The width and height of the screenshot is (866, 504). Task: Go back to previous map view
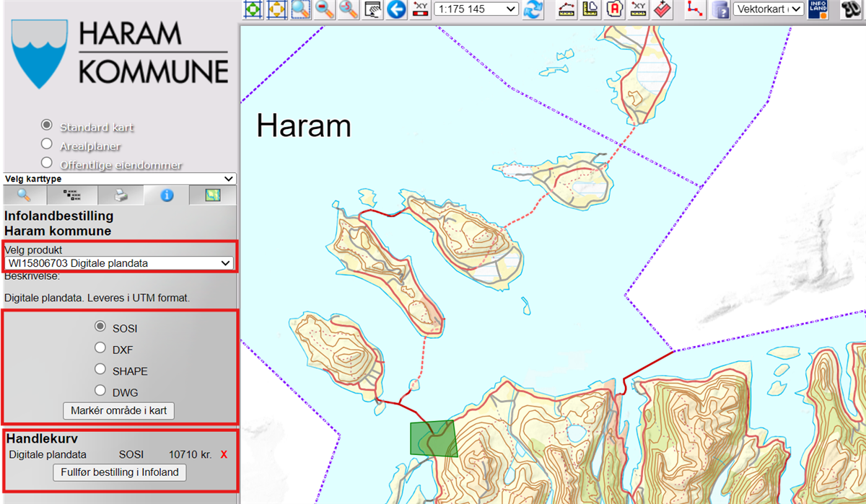pyautogui.click(x=396, y=9)
